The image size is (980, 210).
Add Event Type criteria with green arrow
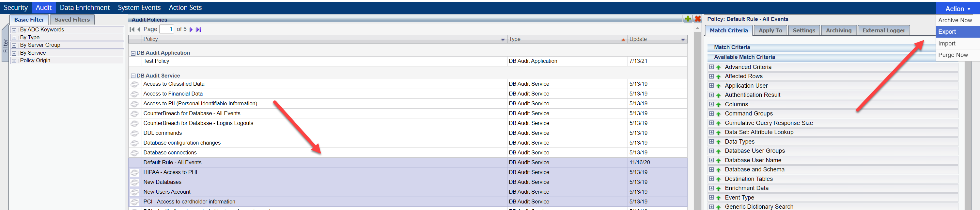(x=718, y=198)
